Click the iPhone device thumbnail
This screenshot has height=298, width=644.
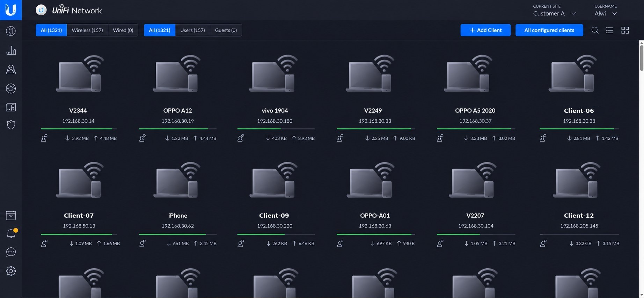pos(177,180)
